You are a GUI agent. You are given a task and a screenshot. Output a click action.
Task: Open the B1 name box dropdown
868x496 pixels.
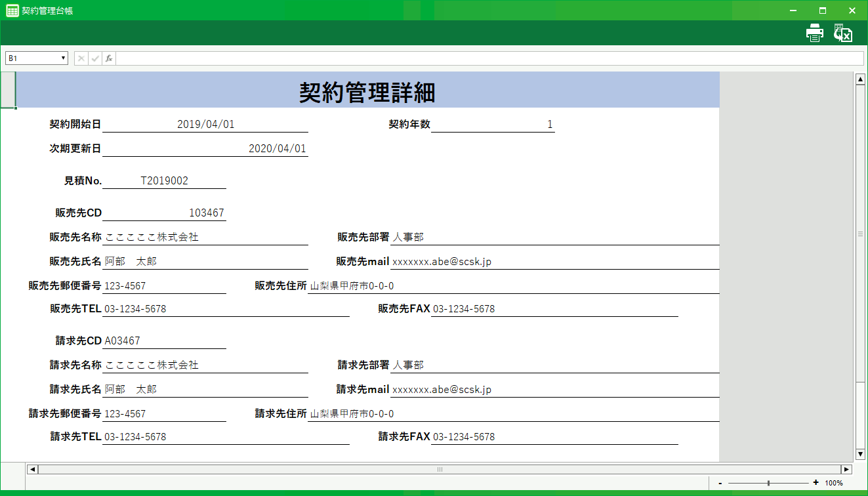[x=64, y=58]
